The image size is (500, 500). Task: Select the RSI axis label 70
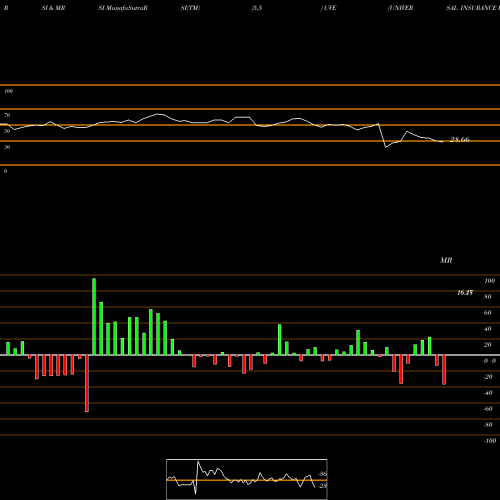click(x=7, y=115)
